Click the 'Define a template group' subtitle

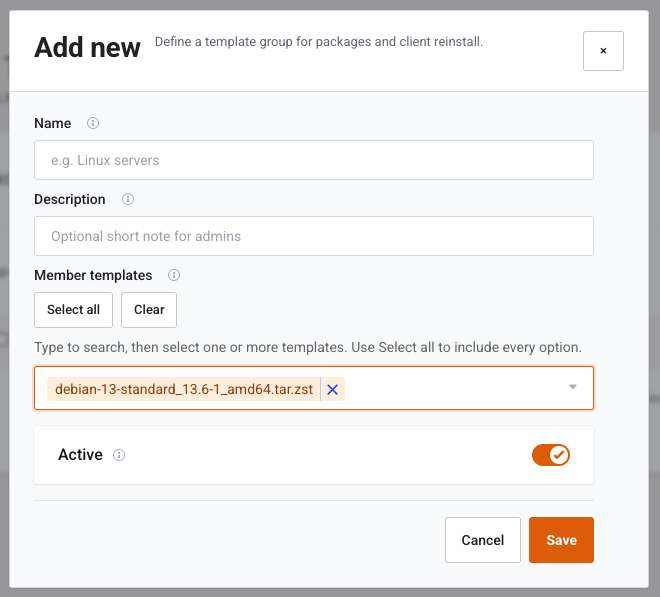(x=319, y=42)
